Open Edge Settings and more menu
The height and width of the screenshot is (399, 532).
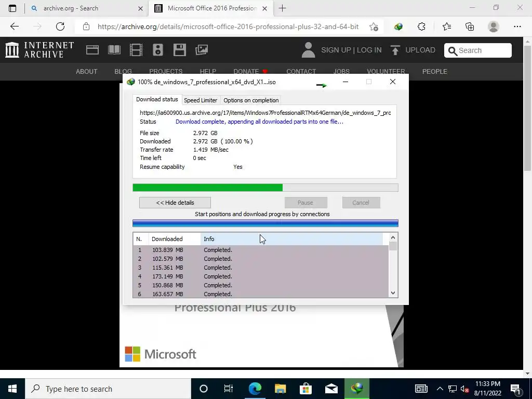click(x=517, y=26)
